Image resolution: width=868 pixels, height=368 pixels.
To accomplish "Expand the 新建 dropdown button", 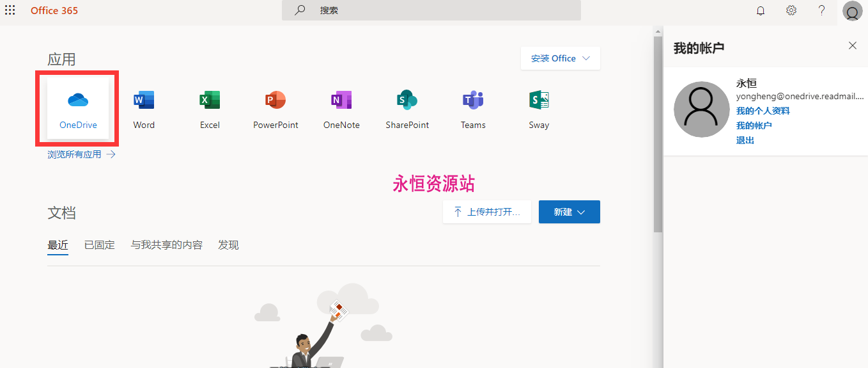I will 570,212.
